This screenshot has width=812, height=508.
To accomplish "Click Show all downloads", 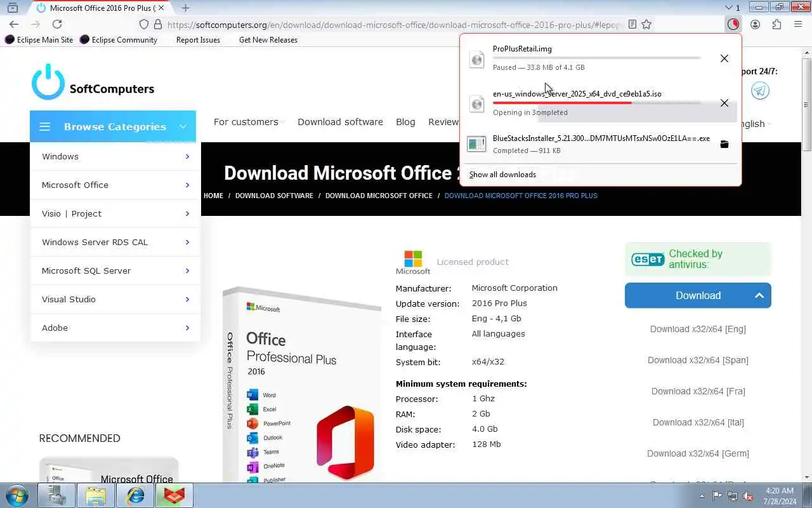I will point(502,175).
